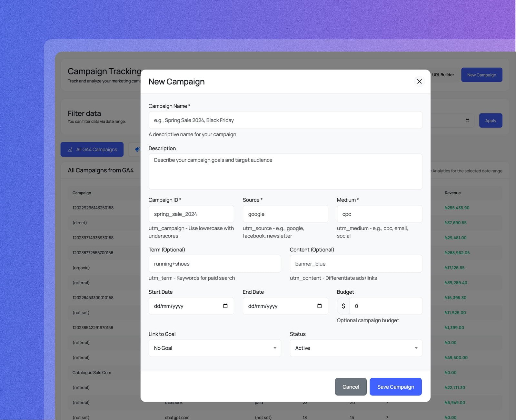The width and height of the screenshot is (516, 420).
Task: Cancel the new campaign form
Action: tap(351, 386)
